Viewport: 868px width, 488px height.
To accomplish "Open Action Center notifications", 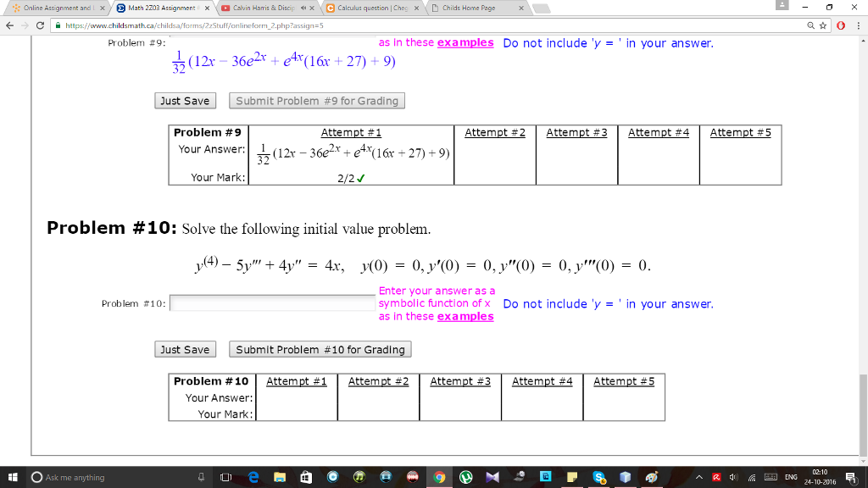I will pos(850,477).
